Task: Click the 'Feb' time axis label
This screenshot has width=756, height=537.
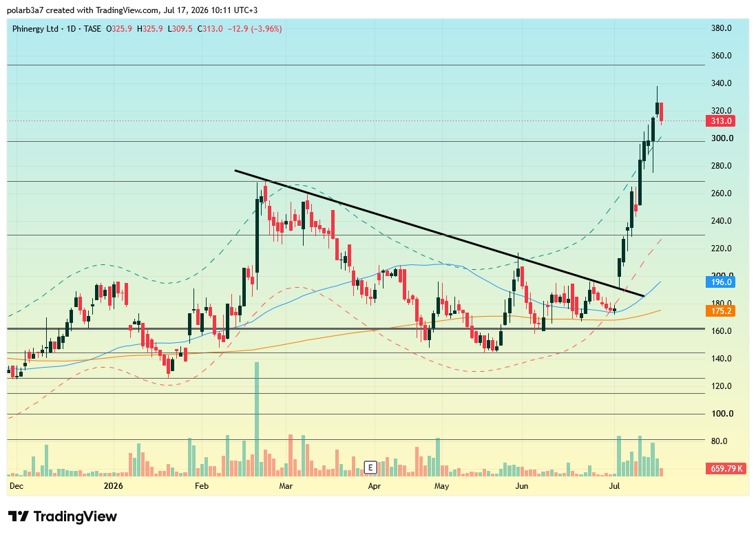Action: [x=202, y=486]
